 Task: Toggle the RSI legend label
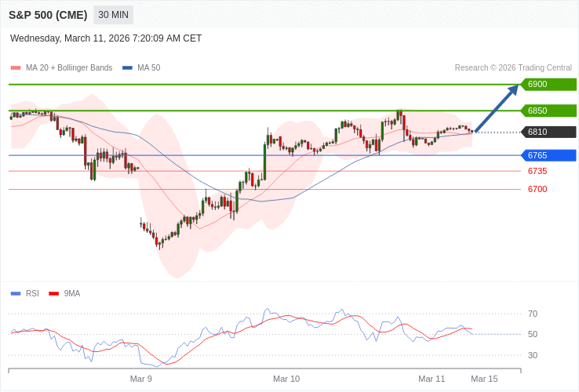[x=32, y=294]
